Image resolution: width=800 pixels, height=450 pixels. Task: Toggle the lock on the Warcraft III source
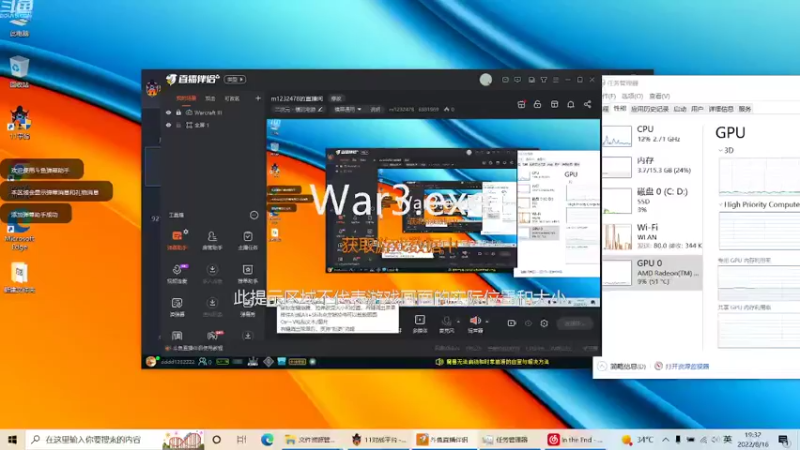(x=179, y=112)
